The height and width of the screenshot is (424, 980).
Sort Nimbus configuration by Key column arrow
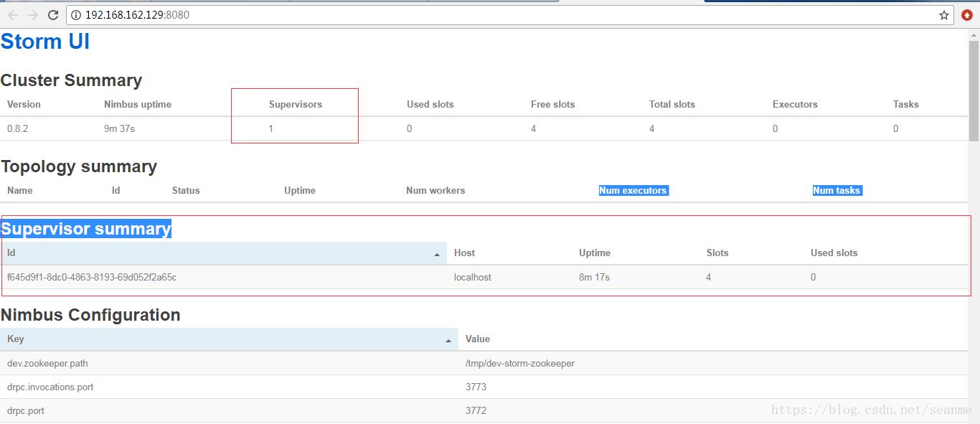pos(448,341)
